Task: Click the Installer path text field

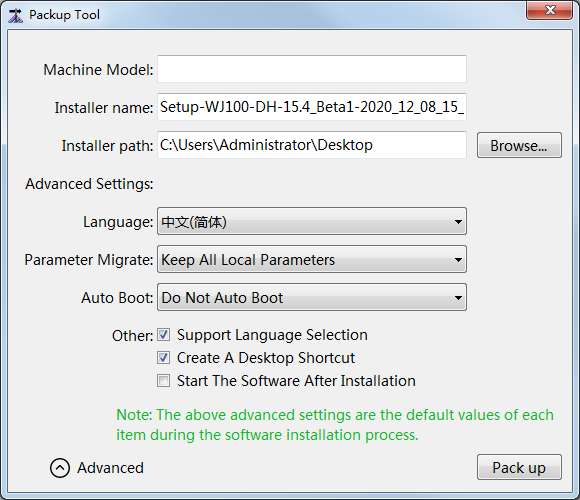Action: [312, 145]
